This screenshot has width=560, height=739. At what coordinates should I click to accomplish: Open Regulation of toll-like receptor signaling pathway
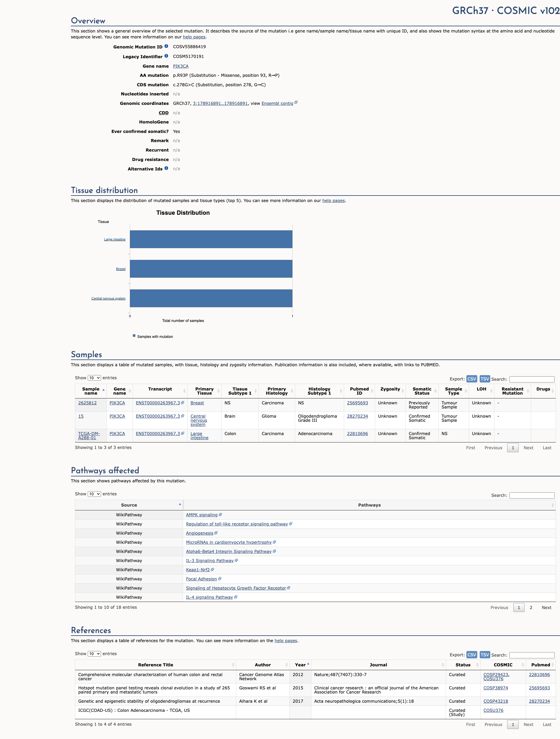[x=237, y=524]
